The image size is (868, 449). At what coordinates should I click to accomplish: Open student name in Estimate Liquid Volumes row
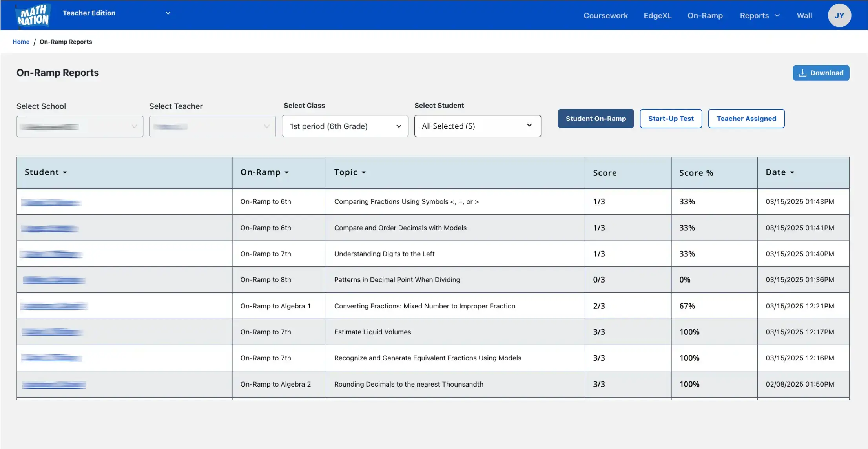52,332
